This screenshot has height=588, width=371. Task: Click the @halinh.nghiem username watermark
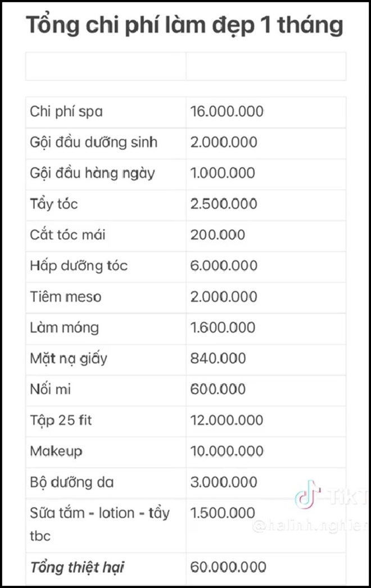(x=310, y=527)
